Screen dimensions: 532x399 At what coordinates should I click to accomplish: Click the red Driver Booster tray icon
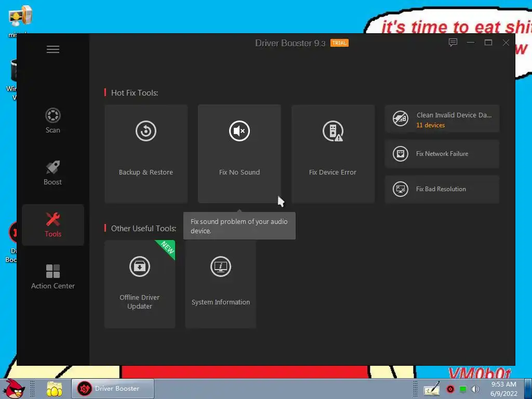(450, 389)
